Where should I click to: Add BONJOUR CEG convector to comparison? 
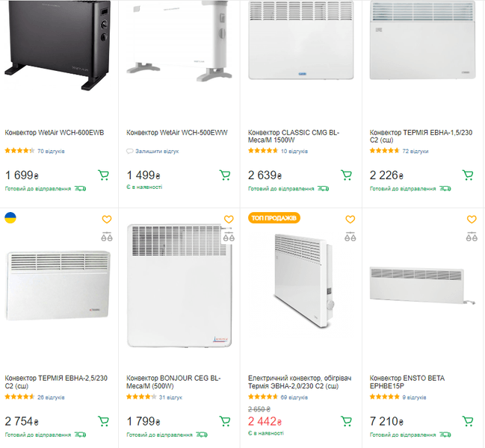[229, 237]
